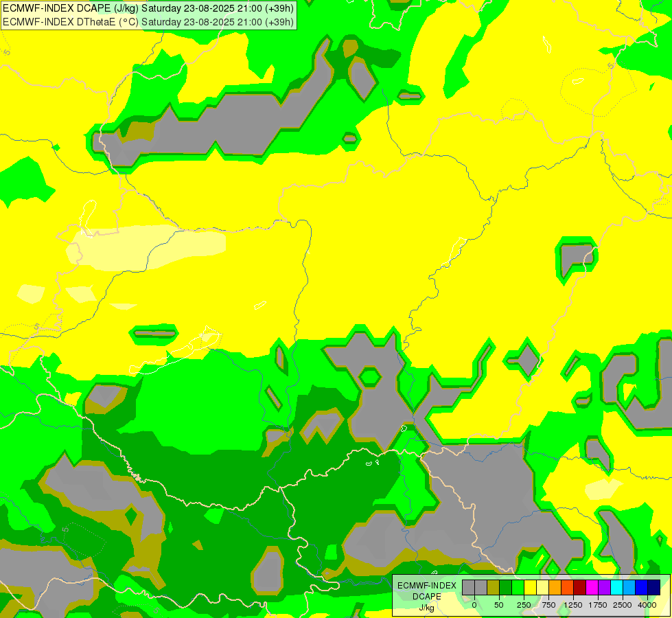This screenshot has width=672, height=618.
Task: Click the navy legend swatch
Action: tap(654, 588)
